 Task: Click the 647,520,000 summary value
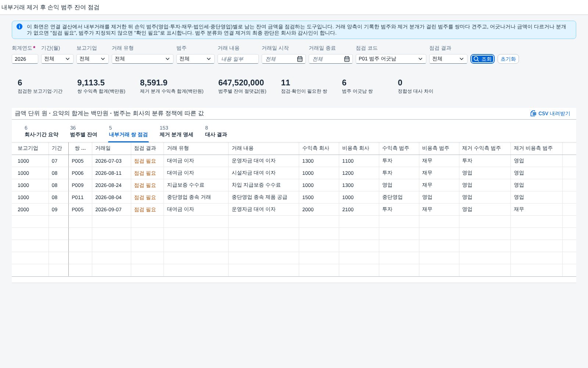241,83
